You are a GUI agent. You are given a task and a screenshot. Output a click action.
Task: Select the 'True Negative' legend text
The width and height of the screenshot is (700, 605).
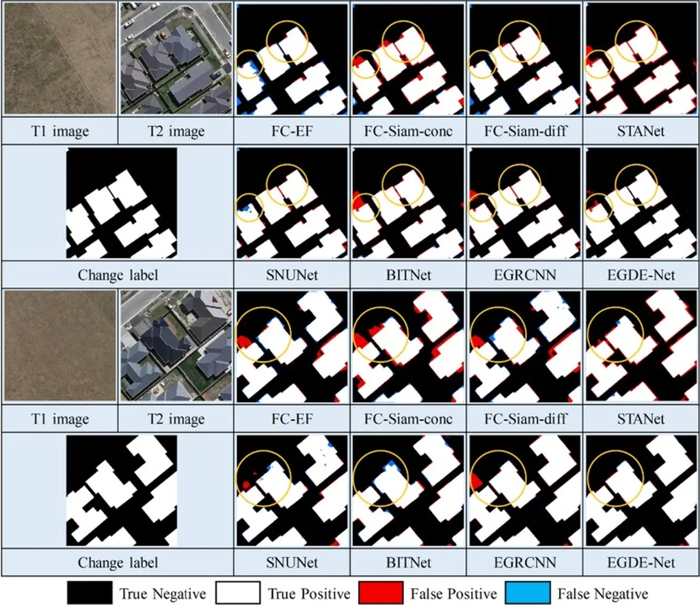click(163, 594)
